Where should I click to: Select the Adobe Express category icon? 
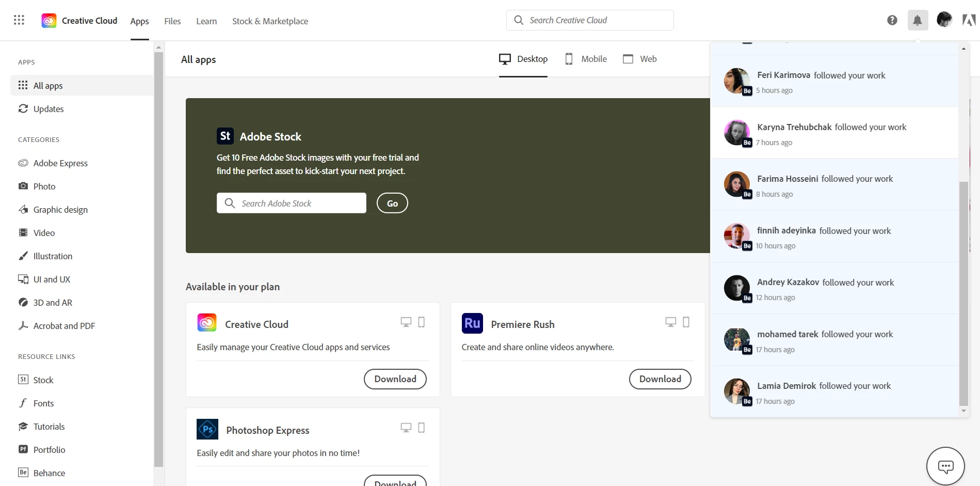coord(23,163)
